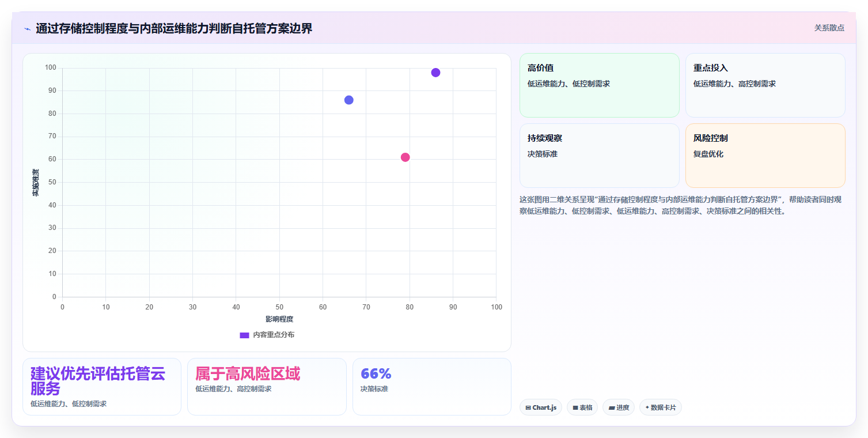
Task: Select the purple scatter point at top right
Action: pyautogui.click(x=435, y=73)
